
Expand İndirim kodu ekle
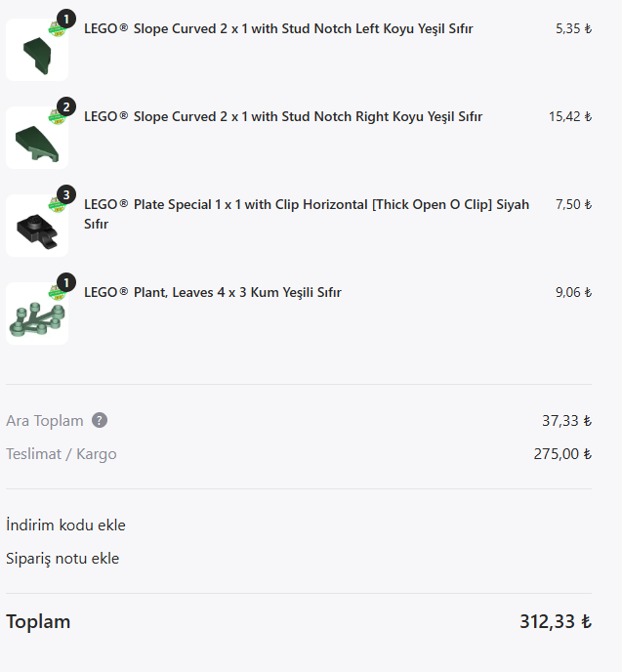pos(65,525)
